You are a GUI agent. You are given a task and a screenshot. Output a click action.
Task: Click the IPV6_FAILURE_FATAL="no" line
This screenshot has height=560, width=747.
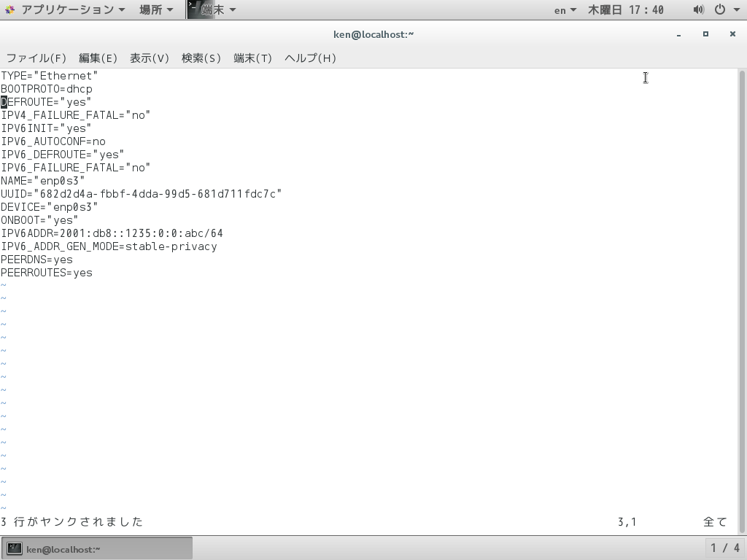point(75,168)
